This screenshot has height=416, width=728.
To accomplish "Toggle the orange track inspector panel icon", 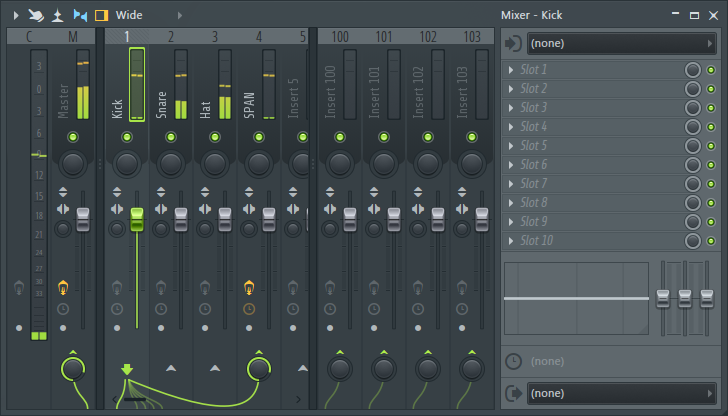I will 101,15.
